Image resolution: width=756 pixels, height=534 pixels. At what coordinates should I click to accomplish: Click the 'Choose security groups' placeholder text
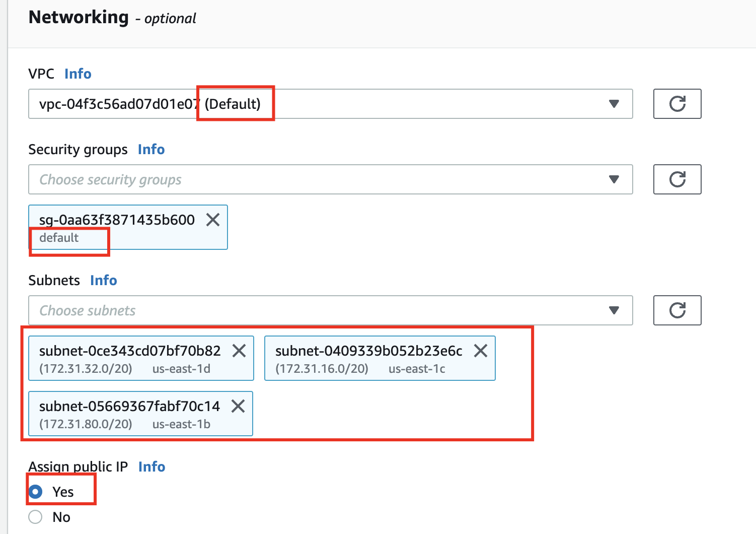coord(110,180)
